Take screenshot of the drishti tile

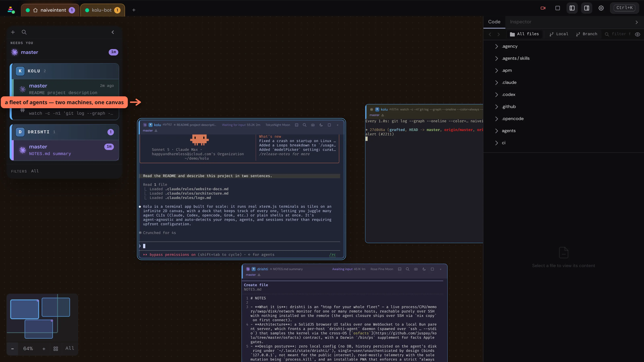416,269
